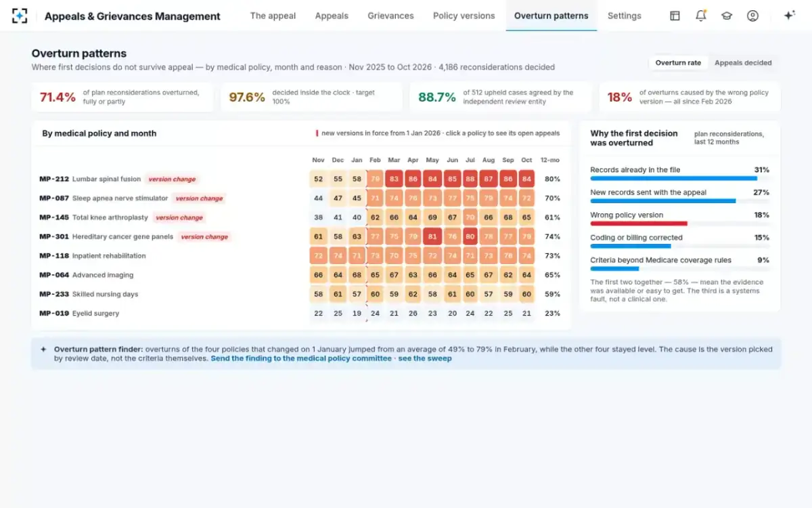Click the Feb column header in the heatmap

point(375,160)
